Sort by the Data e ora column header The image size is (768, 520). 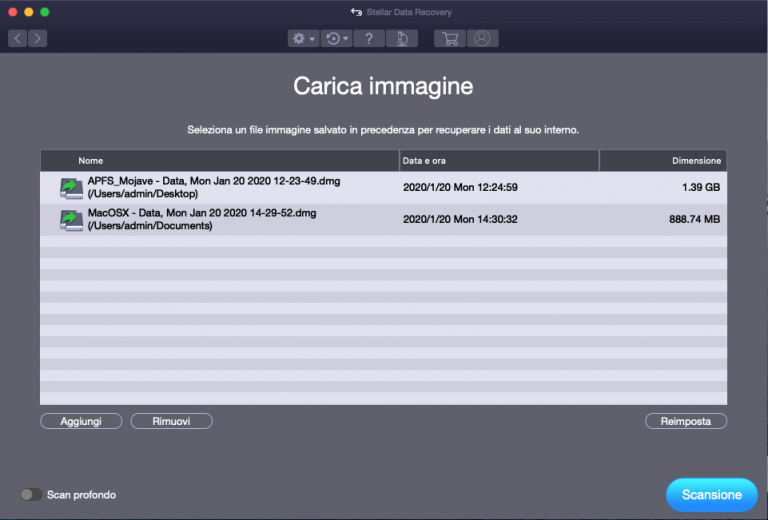pyautogui.click(x=499, y=161)
